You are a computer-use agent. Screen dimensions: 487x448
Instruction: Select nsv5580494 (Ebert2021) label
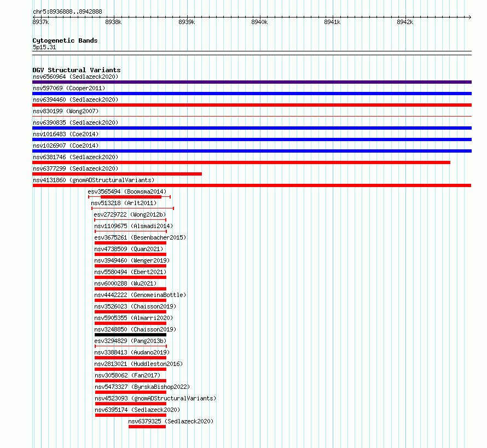tap(130, 272)
